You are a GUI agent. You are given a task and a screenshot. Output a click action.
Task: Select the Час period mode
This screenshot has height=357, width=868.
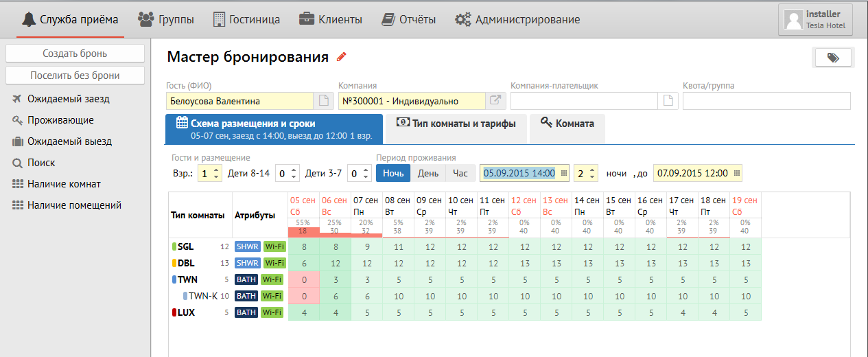click(x=460, y=174)
